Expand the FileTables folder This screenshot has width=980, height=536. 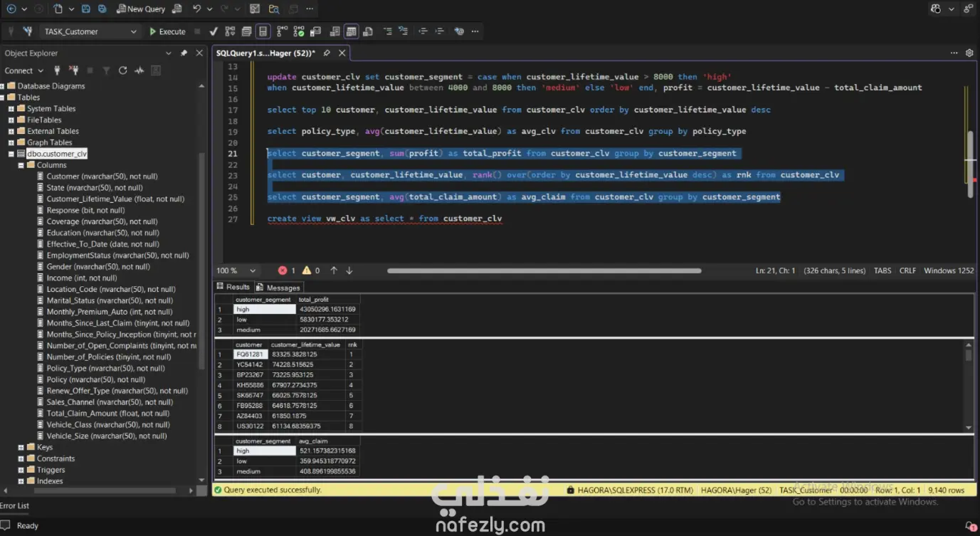point(11,120)
